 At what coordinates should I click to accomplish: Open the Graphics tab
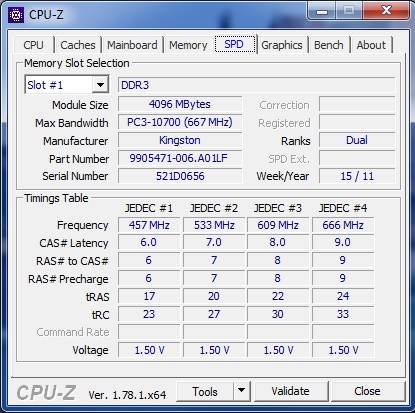282,45
